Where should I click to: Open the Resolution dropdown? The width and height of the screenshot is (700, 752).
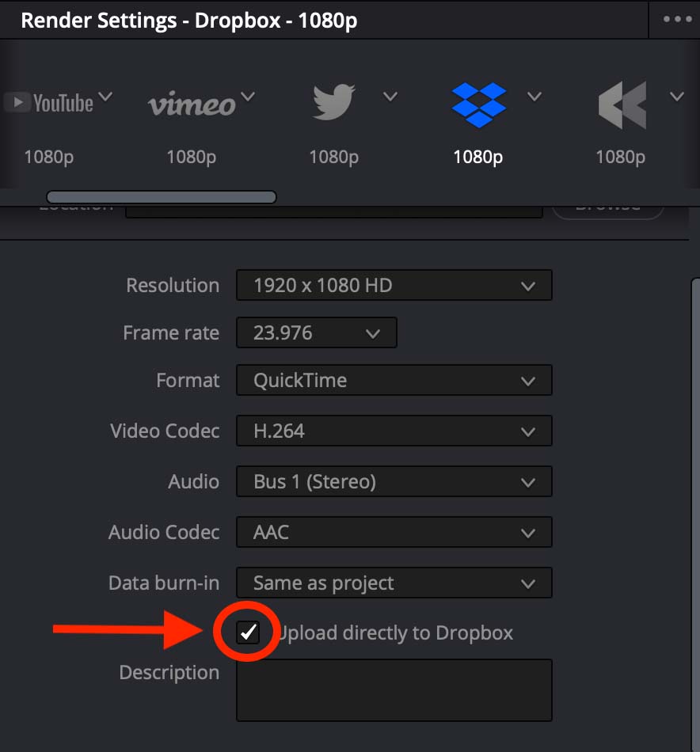click(x=394, y=285)
